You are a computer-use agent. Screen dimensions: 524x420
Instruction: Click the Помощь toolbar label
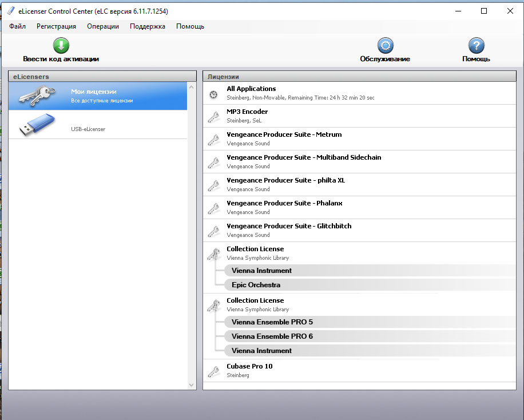point(476,59)
